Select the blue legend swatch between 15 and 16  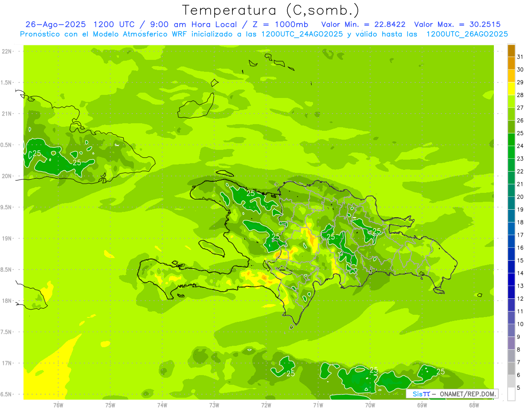click(511, 254)
